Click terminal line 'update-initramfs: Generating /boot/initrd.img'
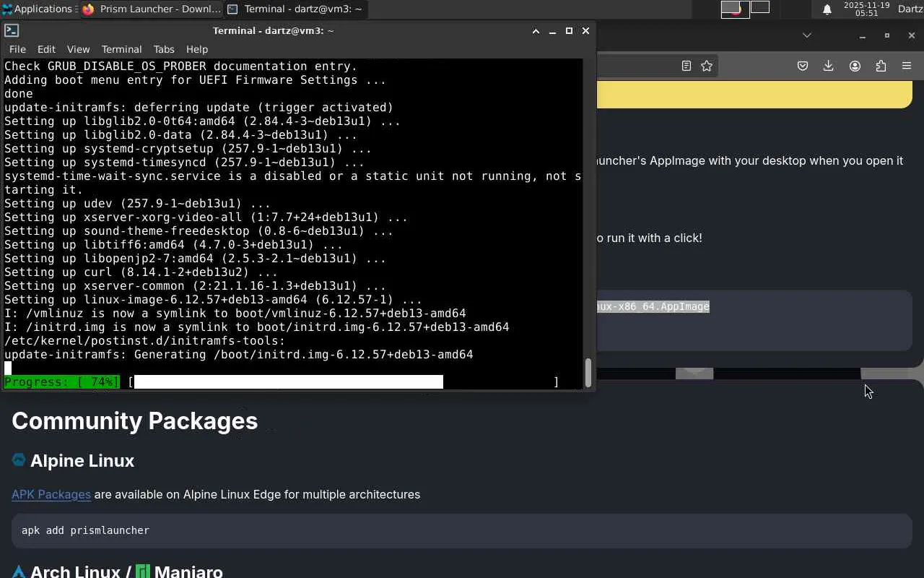This screenshot has width=924, height=578. click(239, 355)
